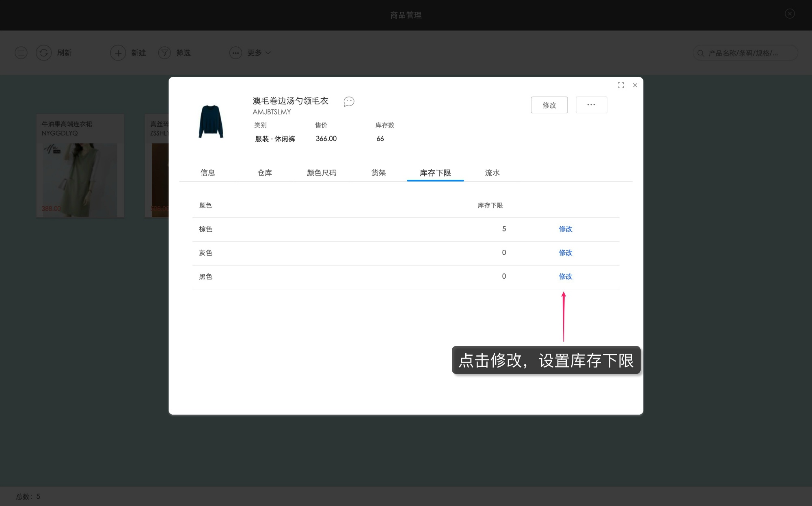812x506 pixels.
Task: Click the 总数: 5 status bar entry
Action: coord(28,496)
